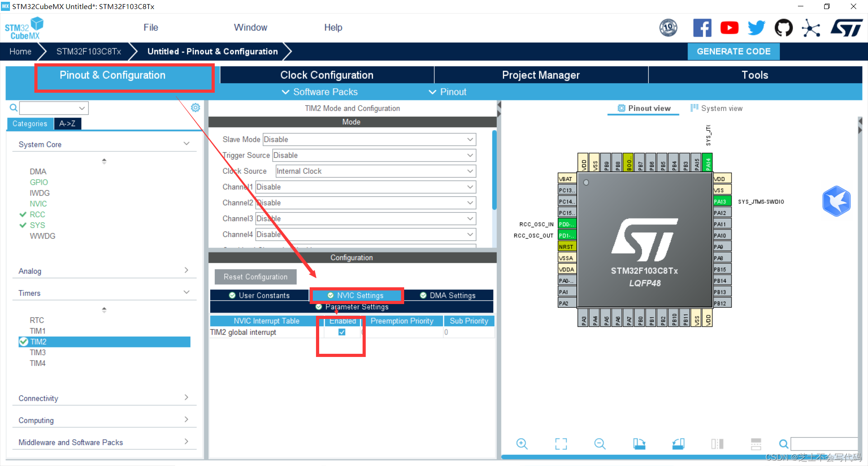Image resolution: width=868 pixels, height=466 pixels.
Task: Switch to System view
Action: (x=717, y=108)
